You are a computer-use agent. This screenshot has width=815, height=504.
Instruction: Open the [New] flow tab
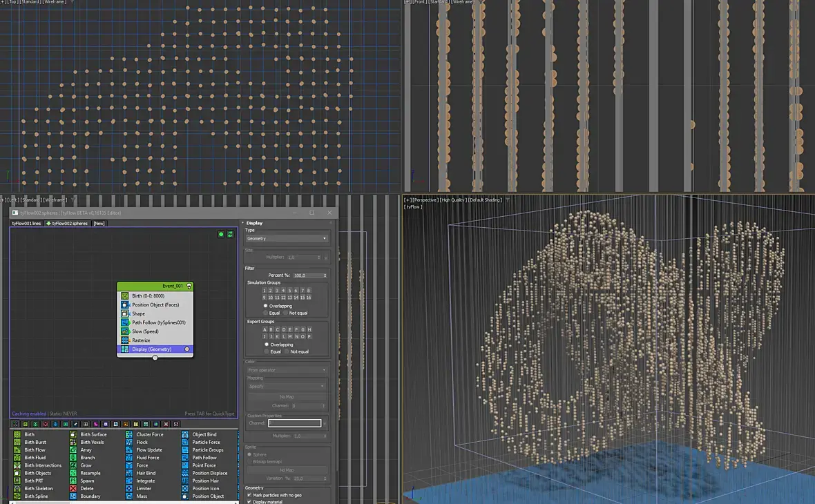point(99,224)
